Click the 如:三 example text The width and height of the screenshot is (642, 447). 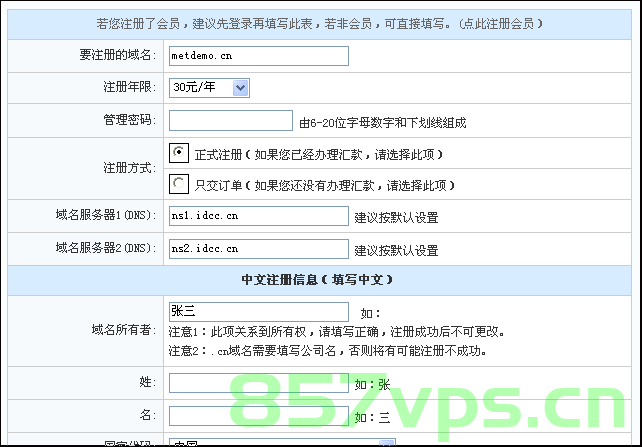coord(373,418)
